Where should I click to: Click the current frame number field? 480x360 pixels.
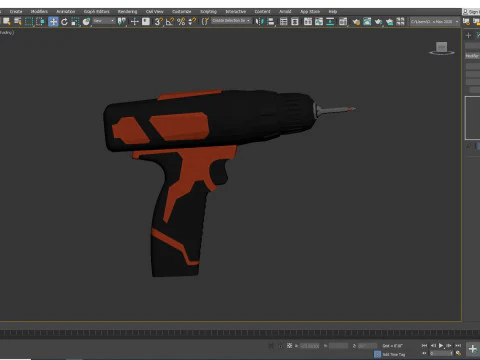(x=441, y=353)
